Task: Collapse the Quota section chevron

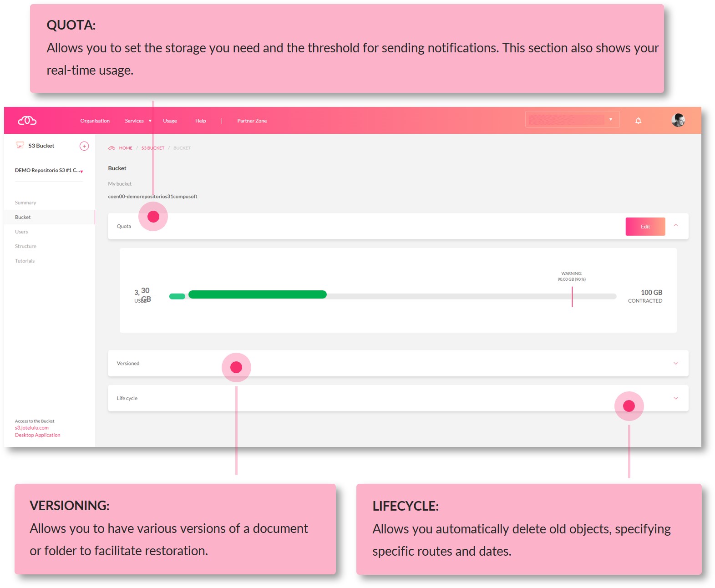Action: pyautogui.click(x=676, y=225)
